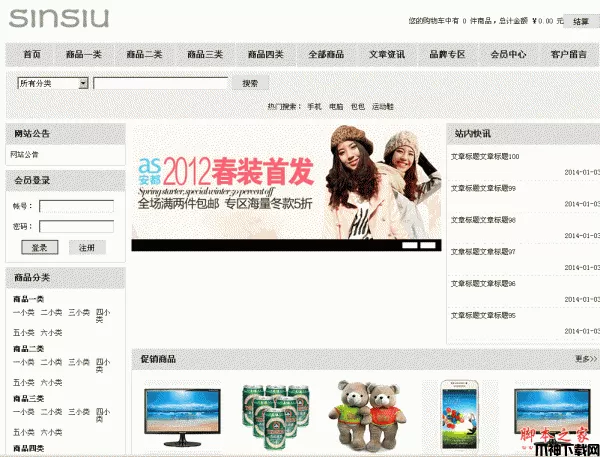Click 五小类 under sidebar 商品一类
Image resolution: width=600 pixels, height=457 pixels.
coord(24,333)
